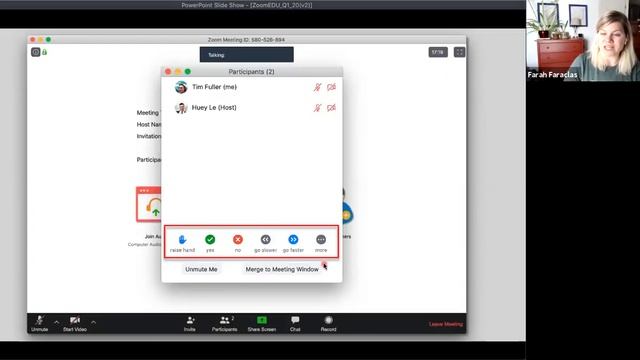Click Merge to Meeting Window button
640x360 pixels.
point(282,269)
